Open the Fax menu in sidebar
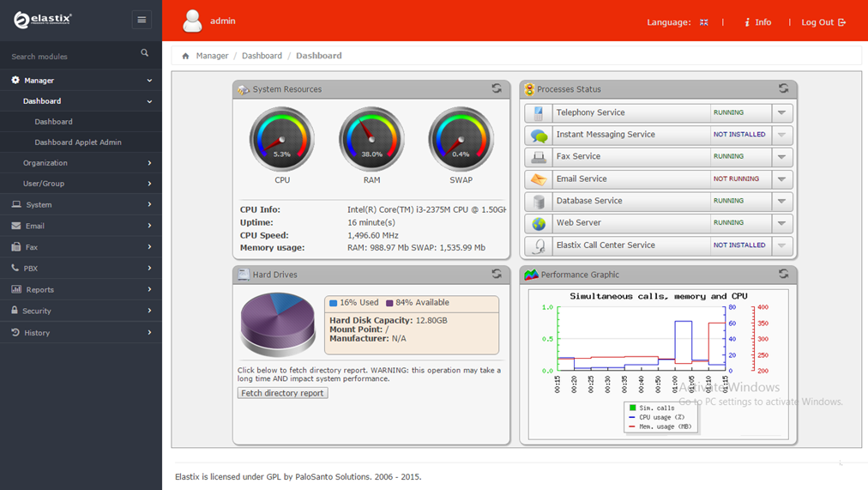 [81, 247]
